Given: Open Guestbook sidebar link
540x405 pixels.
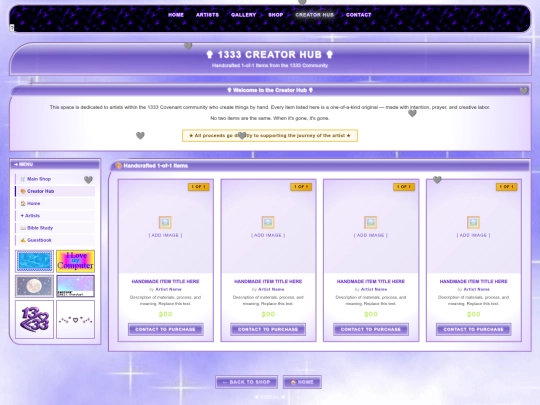Looking at the screenshot, I should point(55,240).
